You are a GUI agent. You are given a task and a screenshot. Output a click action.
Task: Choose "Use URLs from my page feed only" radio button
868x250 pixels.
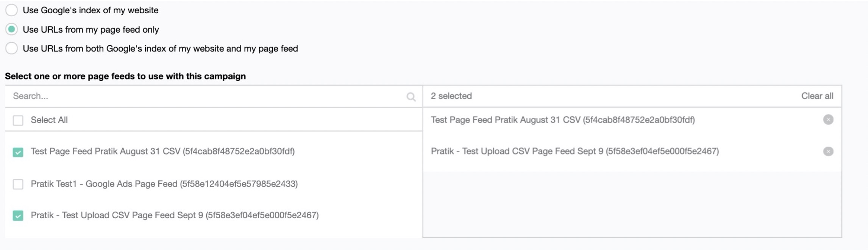11,29
